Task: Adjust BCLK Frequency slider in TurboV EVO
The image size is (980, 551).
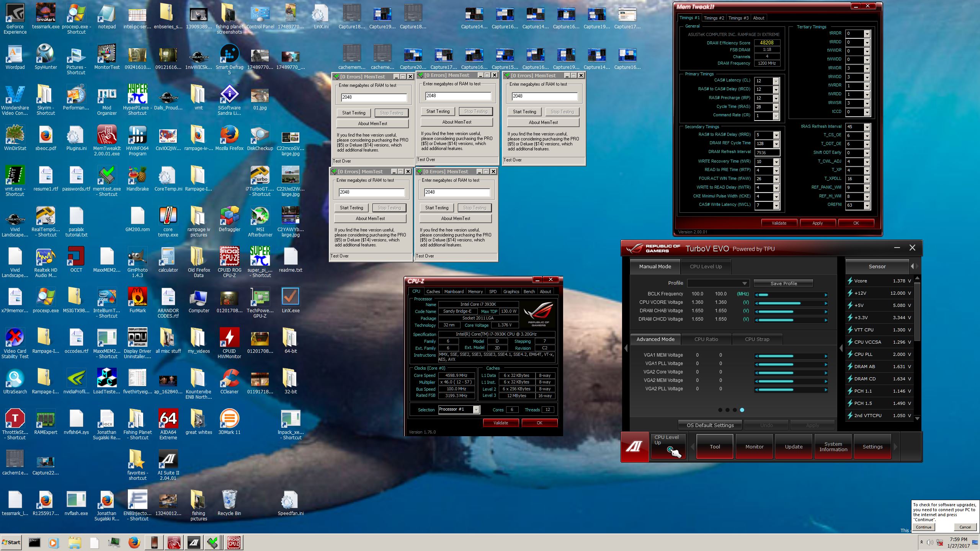Action: tap(791, 295)
